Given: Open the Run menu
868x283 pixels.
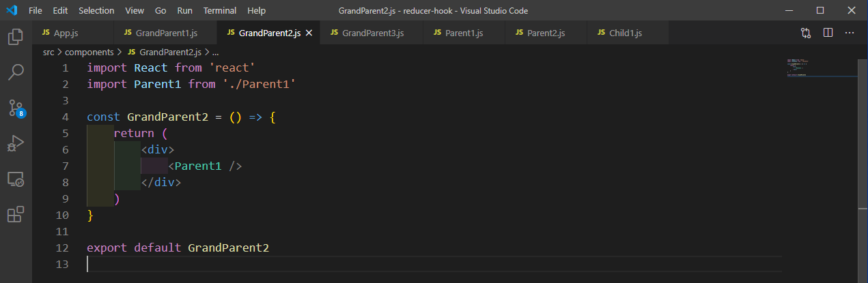Looking at the screenshot, I should coord(184,11).
